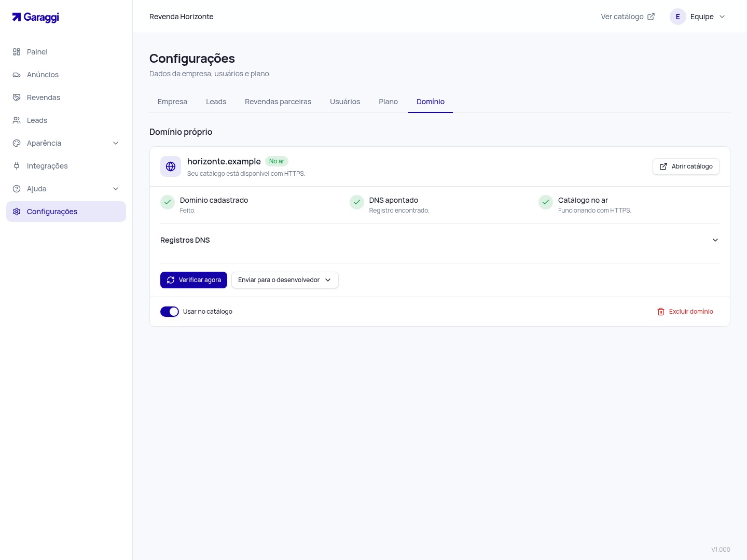747x560 pixels.
Task: Toggle the Usar no catálogo switch
Action: coord(170,312)
